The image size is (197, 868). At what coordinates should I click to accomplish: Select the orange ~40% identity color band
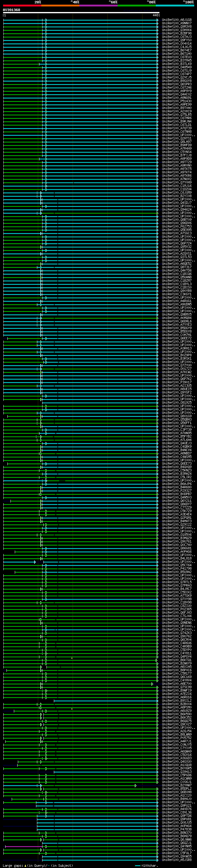(x=60, y=6)
